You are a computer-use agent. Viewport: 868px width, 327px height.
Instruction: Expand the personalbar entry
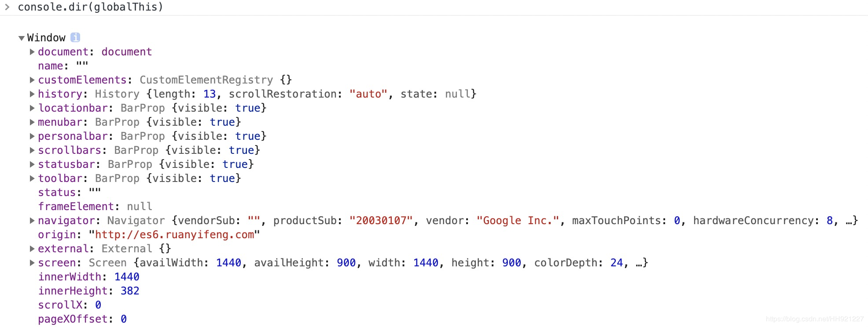point(32,136)
